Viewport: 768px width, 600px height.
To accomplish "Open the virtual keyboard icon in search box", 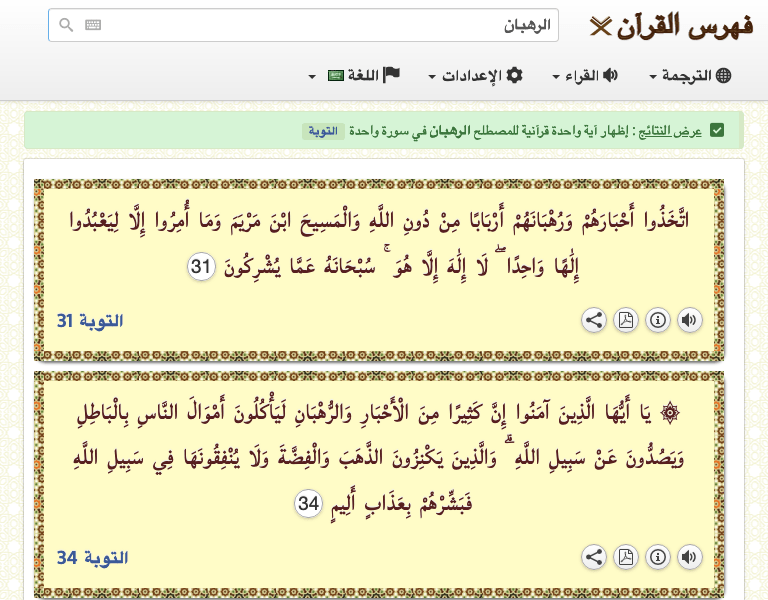I will 93,24.
